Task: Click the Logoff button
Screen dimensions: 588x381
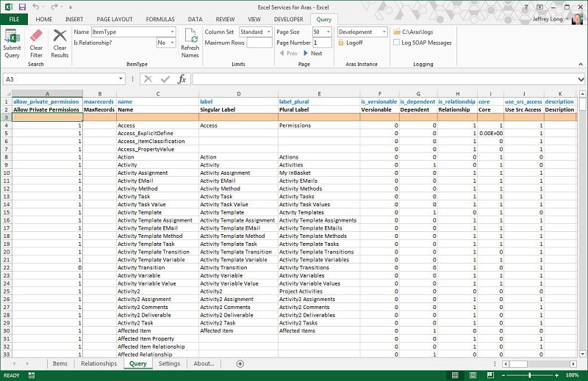Action: point(351,43)
